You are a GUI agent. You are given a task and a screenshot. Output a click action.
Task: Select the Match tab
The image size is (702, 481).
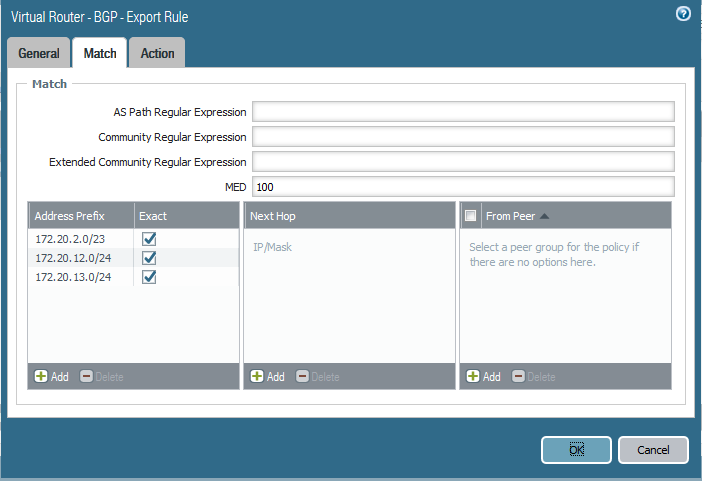pos(100,54)
